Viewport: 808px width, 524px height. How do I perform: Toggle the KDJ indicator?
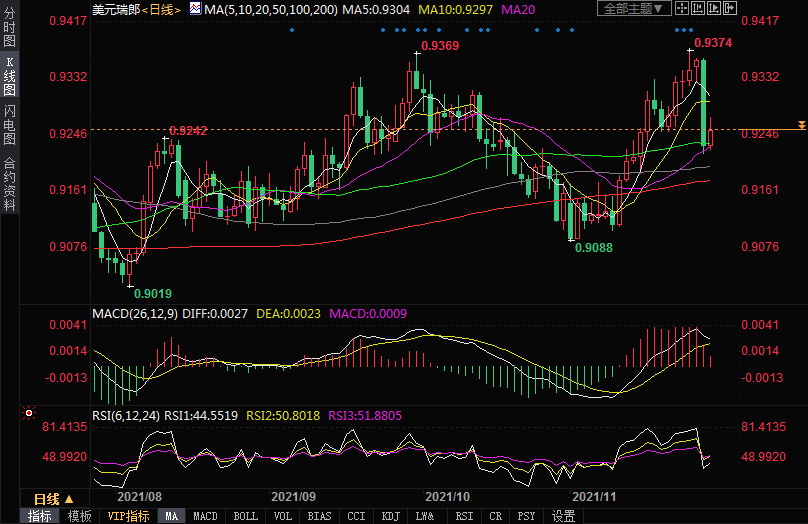click(390, 516)
